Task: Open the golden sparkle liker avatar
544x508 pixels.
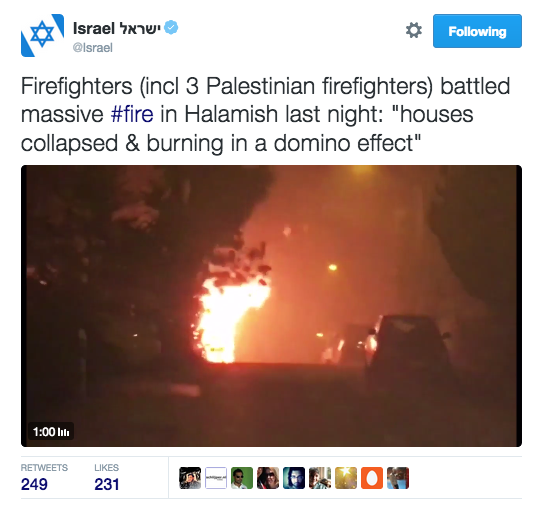Action: pyautogui.click(x=346, y=478)
